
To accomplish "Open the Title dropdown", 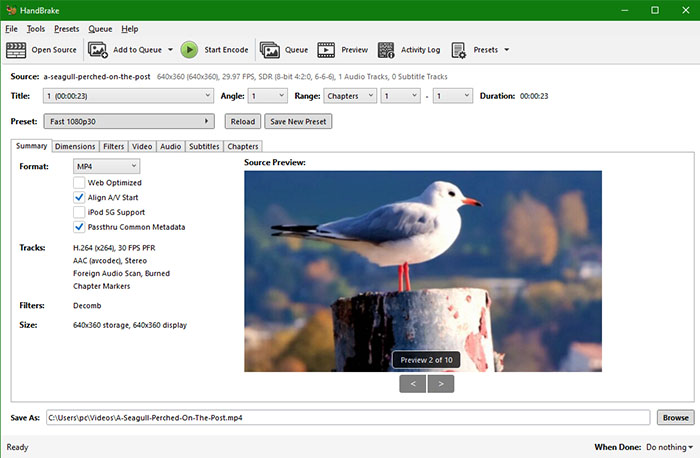I will [x=128, y=96].
